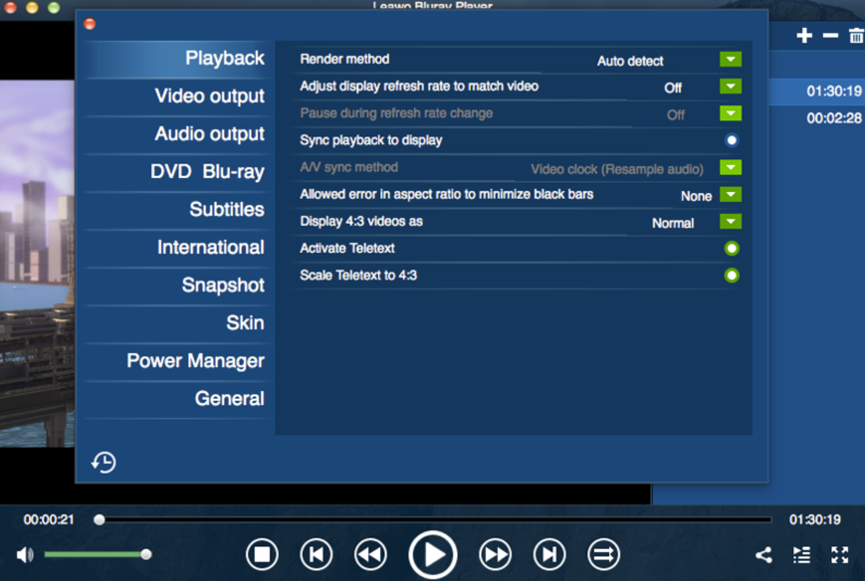
Task: Expand the Render method dropdown
Action: (730, 60)
